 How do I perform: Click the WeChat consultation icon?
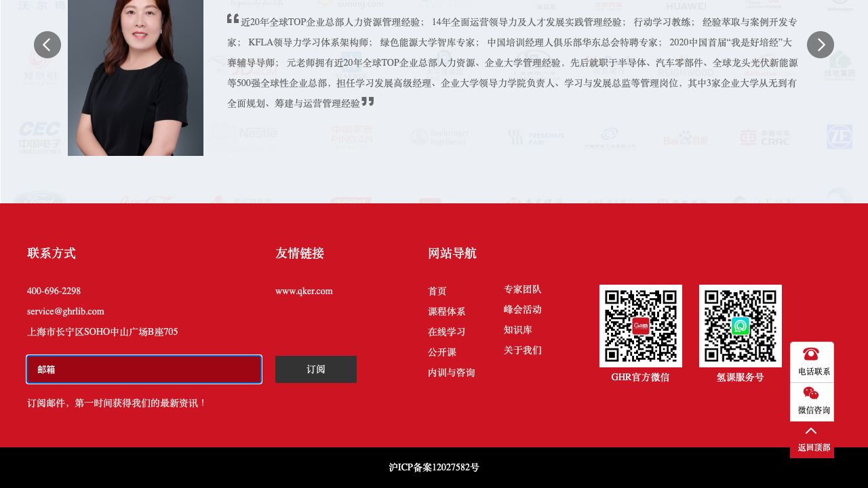(811, 394)
